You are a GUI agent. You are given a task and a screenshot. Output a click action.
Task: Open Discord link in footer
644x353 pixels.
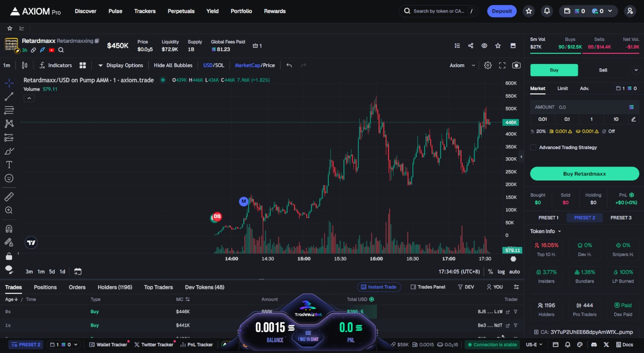pyautogui.click(x=594, y=345)
